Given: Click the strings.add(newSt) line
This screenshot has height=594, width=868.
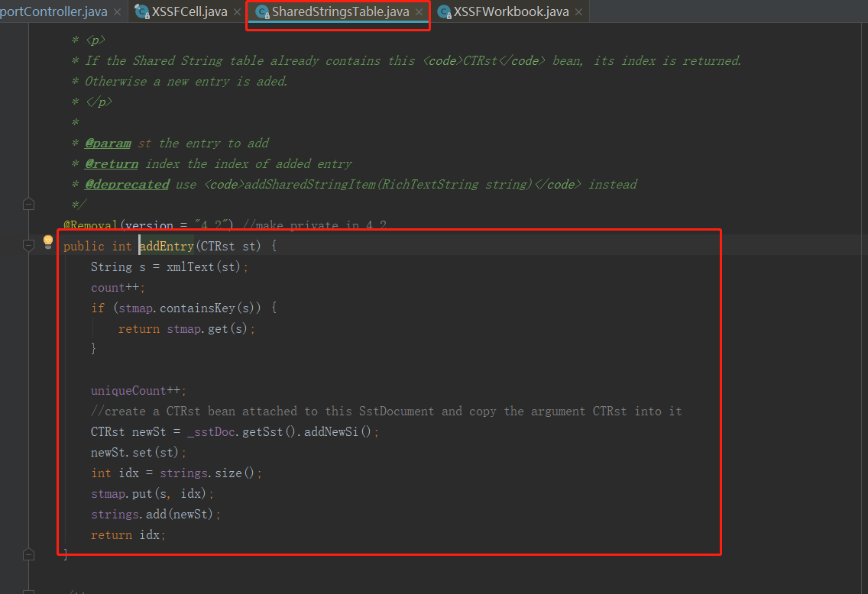Looking at the screenshot, I should 156,515.
